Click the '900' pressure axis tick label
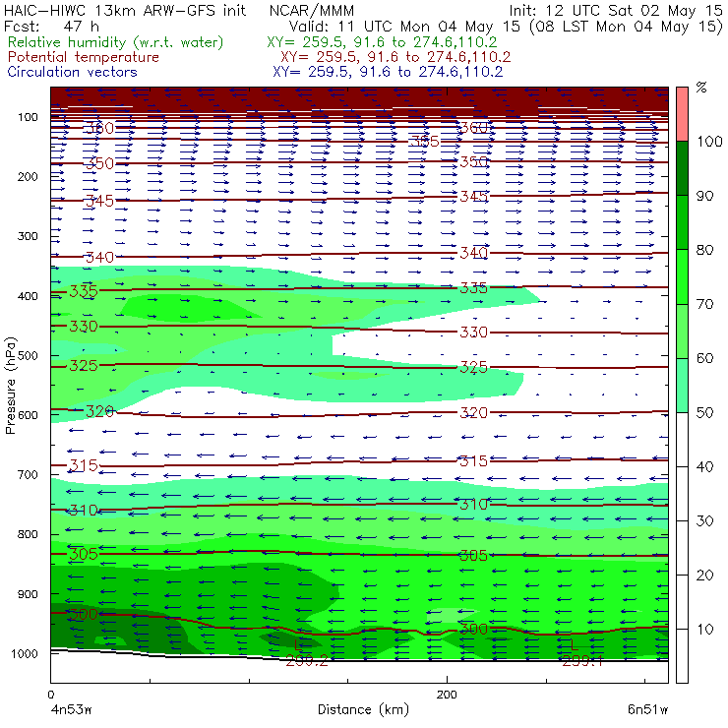 click(28, 594)
